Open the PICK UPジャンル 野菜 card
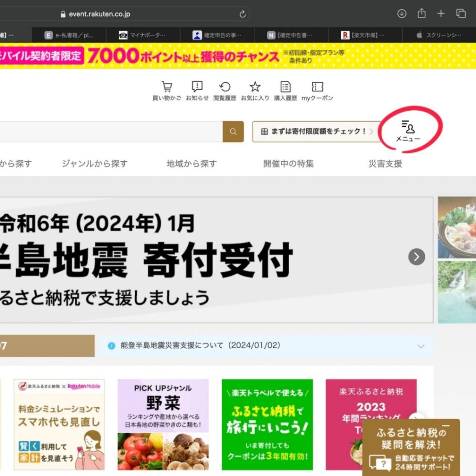The width and height of the screenshot is (476, 476). [163, 424]
